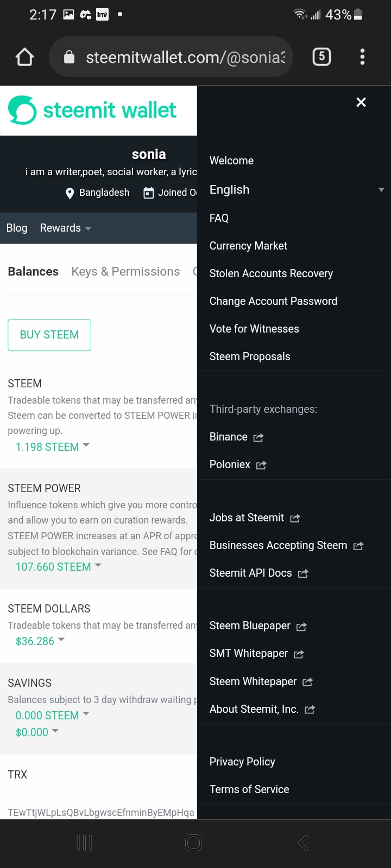
Task: Open the Chrome three-dot overflow menu
Action: 362,57
